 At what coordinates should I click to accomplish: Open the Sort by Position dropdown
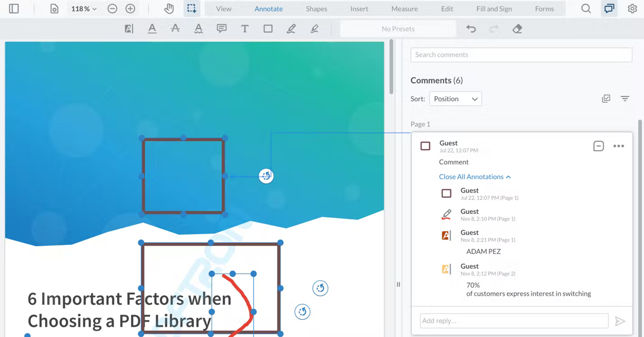click(455, 99)
